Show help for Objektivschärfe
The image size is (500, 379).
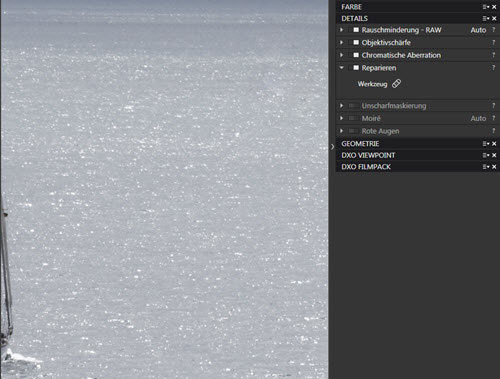click(x=494, y=42)
